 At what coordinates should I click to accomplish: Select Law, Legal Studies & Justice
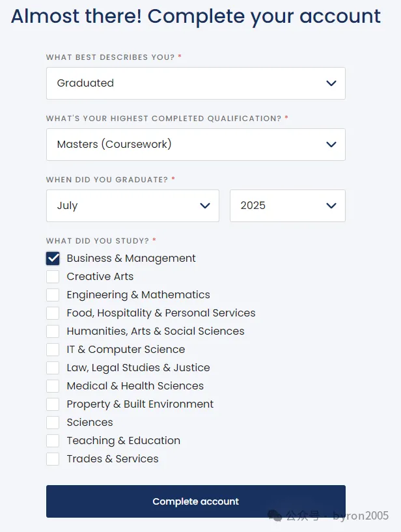(x=53, y=368)
